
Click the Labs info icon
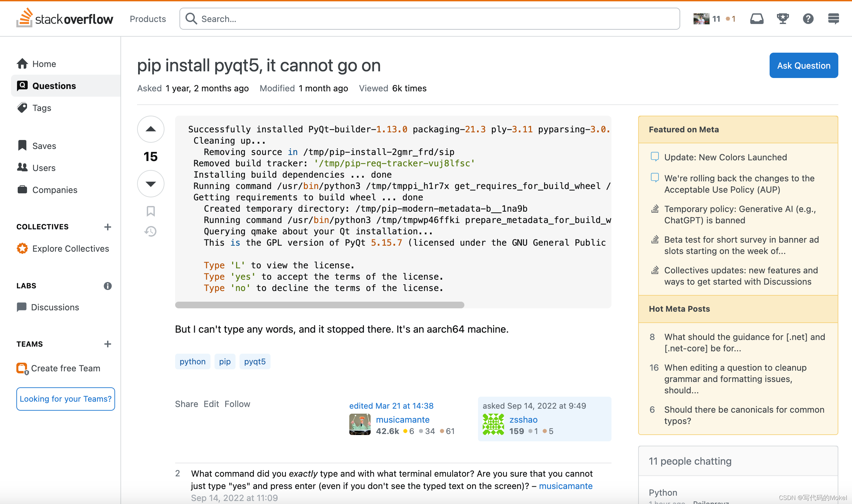(107, 286)
